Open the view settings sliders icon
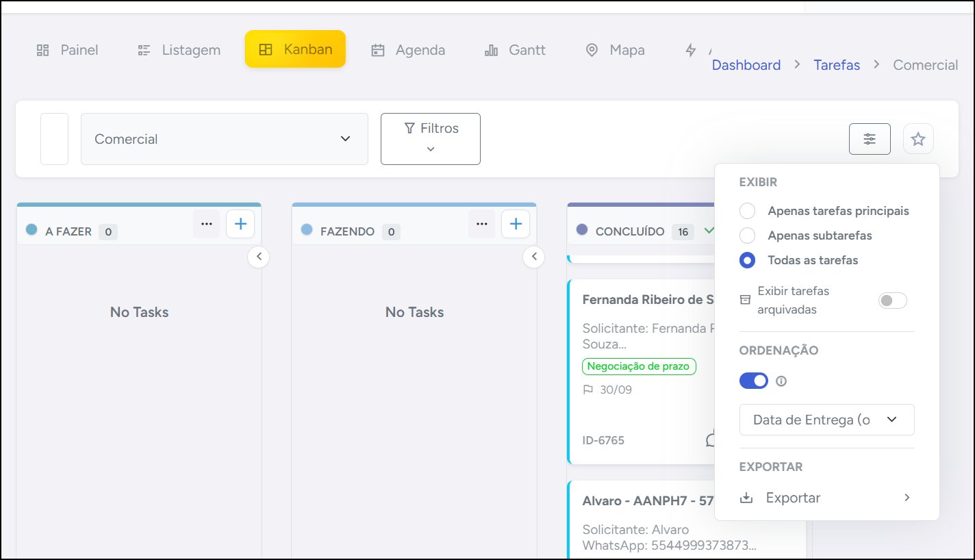Image resolution: width=975 pixels, height=560 pixels. [870, 139]
